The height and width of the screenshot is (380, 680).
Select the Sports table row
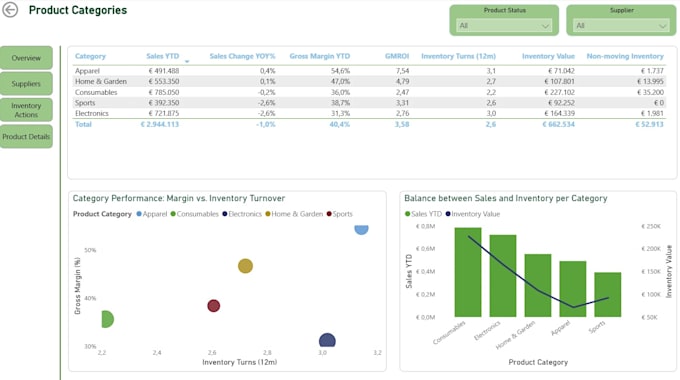[369, 103]
